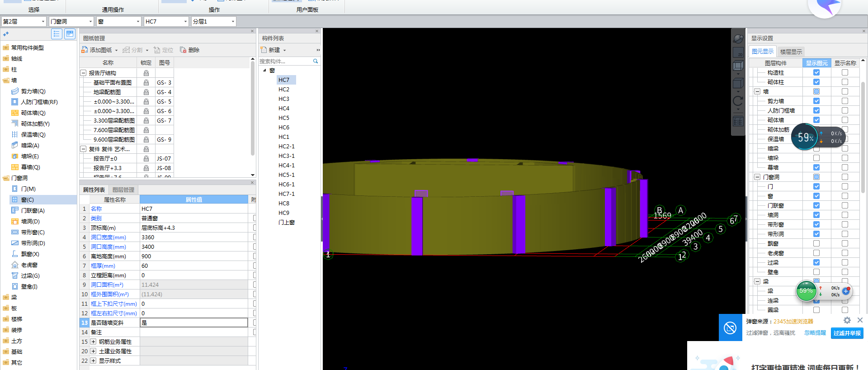
Task: Open the 分层1 layer dropdown
Action: [x=213, y=21]
